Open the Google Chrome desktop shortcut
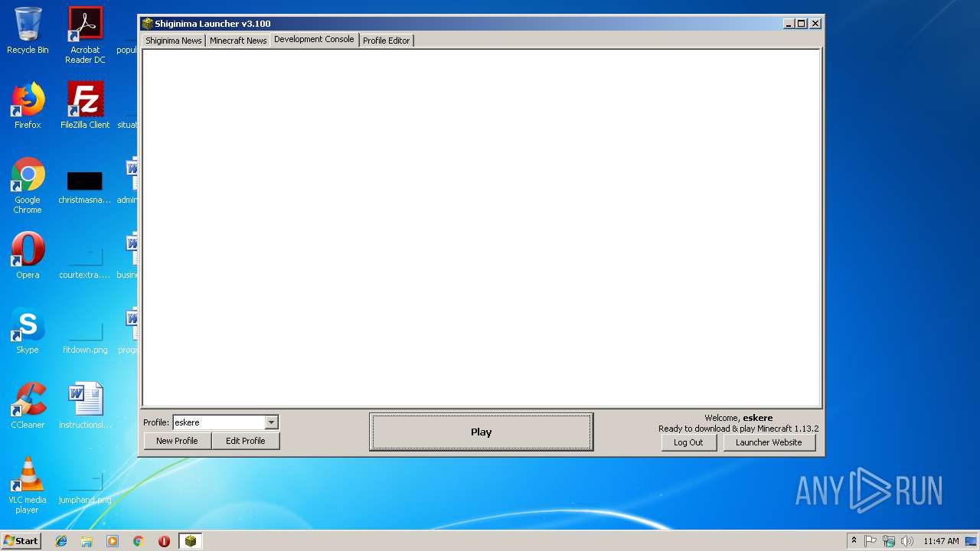 click(x=28, y=185)
